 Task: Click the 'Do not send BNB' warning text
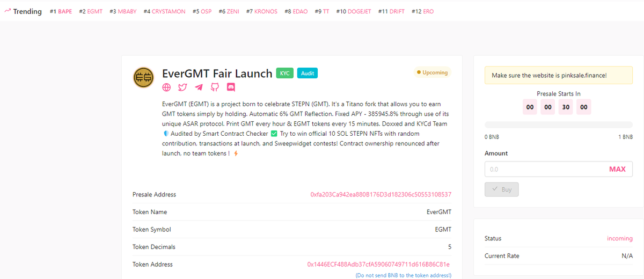404,275
